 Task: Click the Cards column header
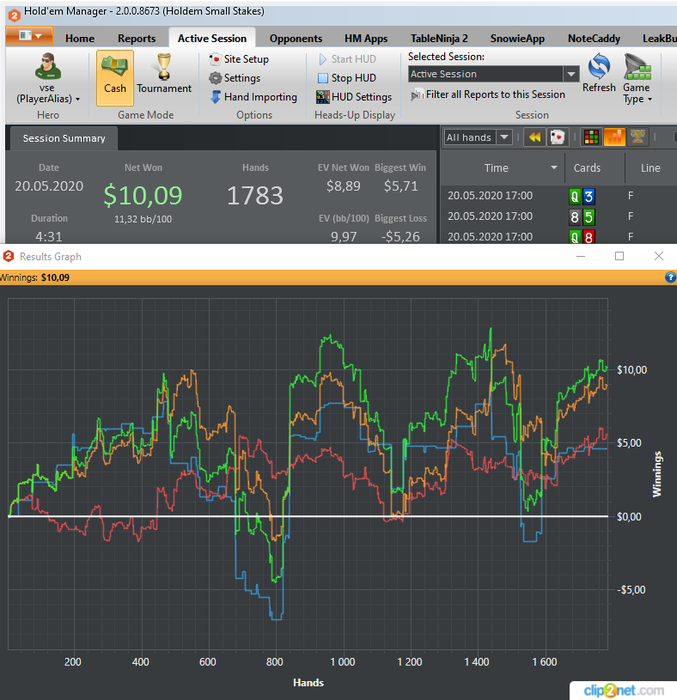[587, 168]
